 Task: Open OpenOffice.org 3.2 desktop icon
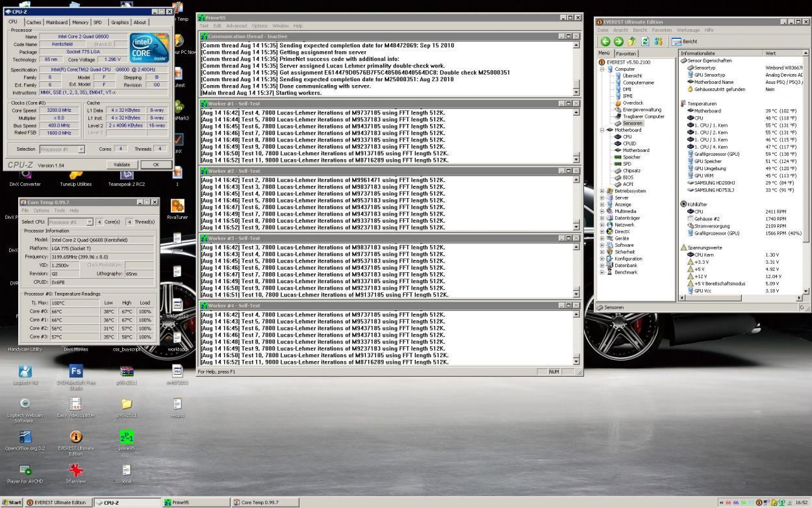[x=25, y=440]
